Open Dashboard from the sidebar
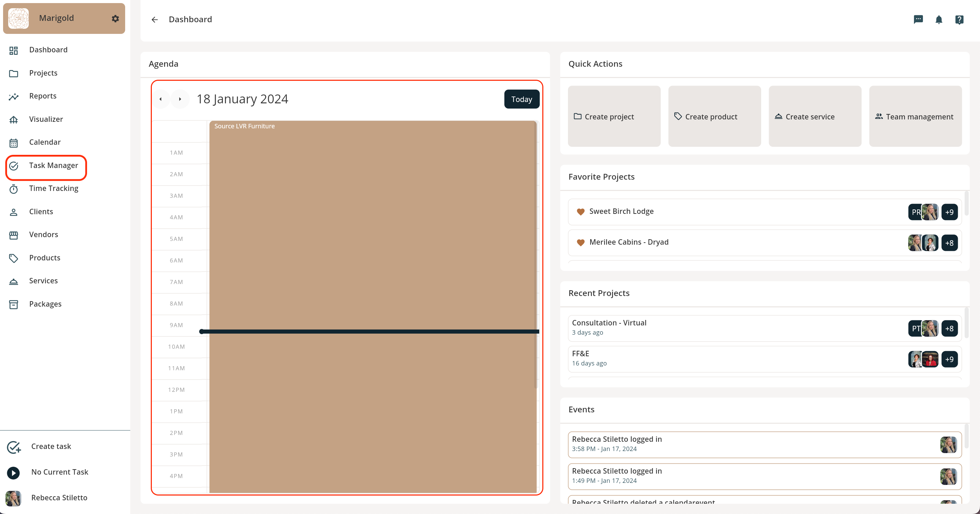Viewport: 980px width, 514px height. 48,50
